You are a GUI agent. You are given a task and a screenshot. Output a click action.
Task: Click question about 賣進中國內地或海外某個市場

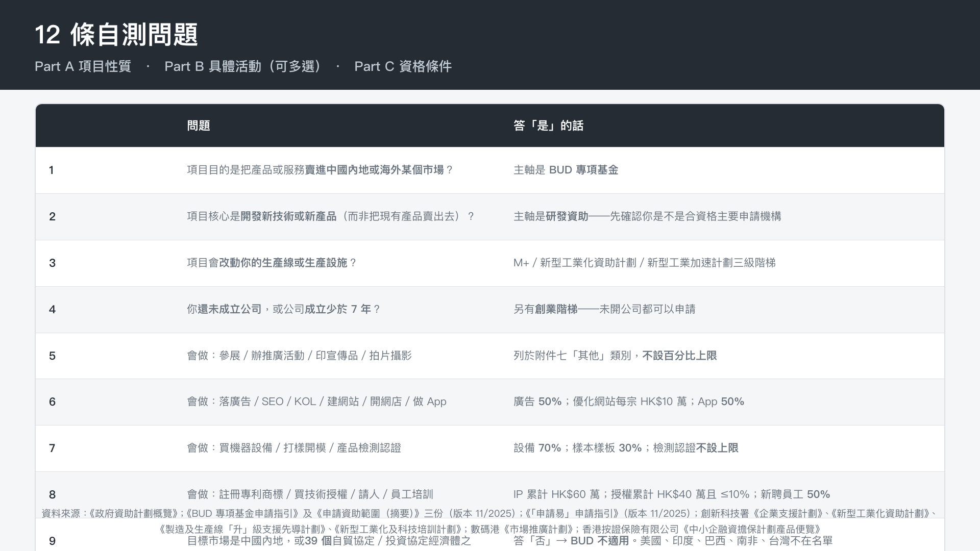pyautogui.click(x=320, y=170)
